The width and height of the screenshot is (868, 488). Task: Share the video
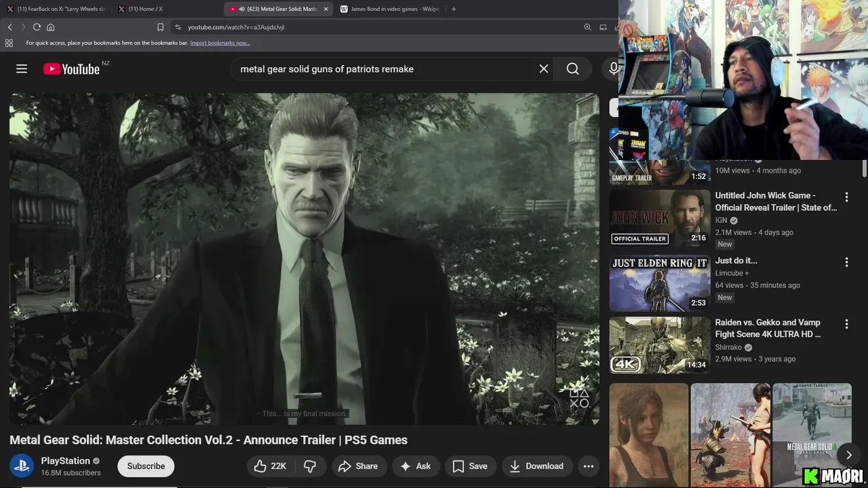click(358, 466)
